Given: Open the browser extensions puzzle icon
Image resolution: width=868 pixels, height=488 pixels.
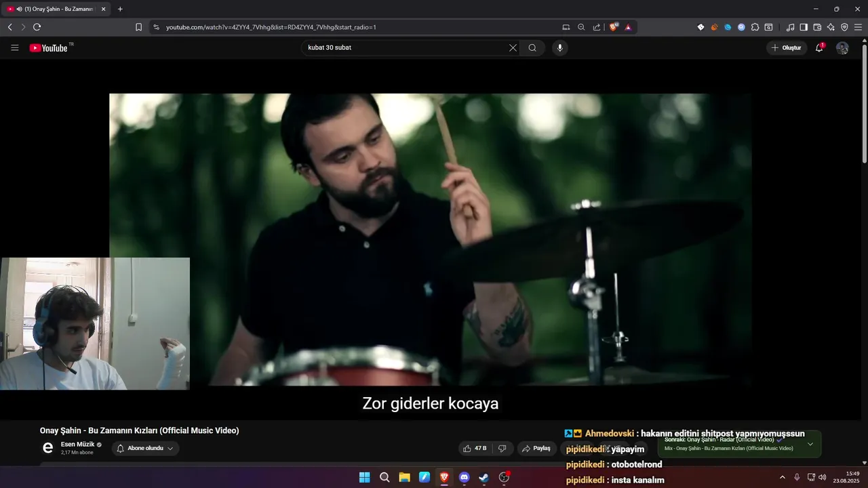Looking at the screenshot, I should click(x=755, y=27).
